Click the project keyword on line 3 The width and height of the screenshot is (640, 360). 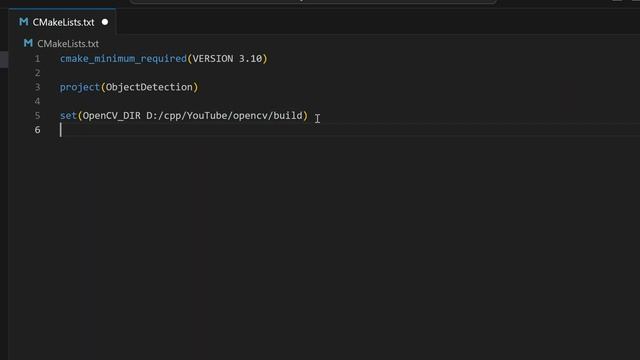click(80, 87)
